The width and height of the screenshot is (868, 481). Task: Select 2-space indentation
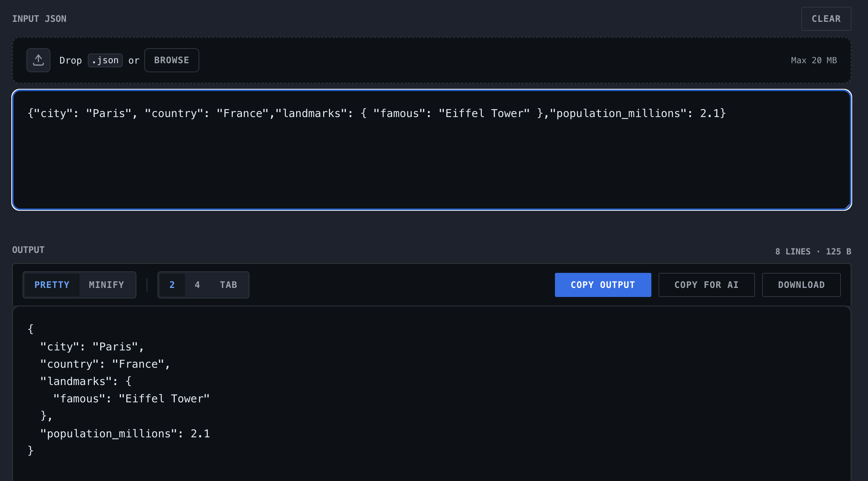click(172, 285)
